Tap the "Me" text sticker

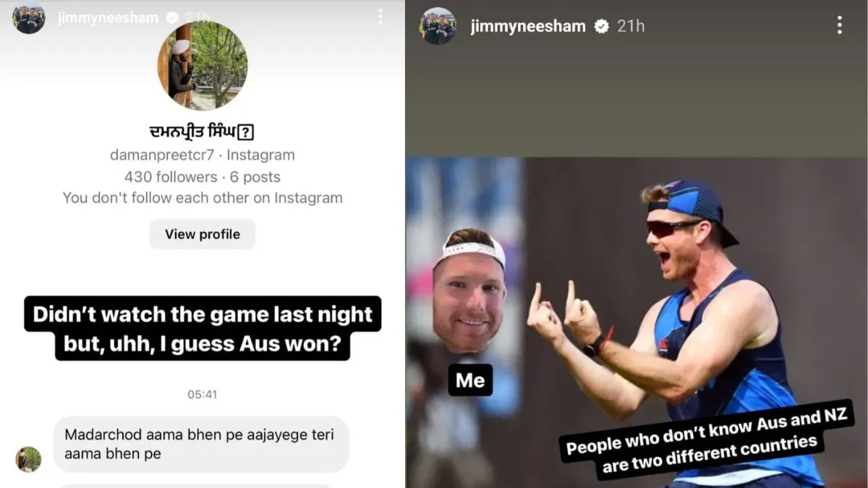point(470,380)
